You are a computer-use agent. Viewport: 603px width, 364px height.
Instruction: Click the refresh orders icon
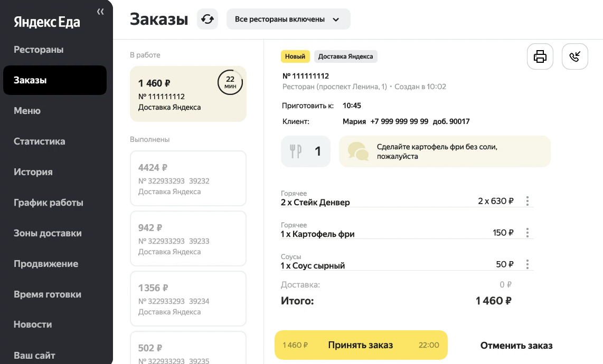click(208, 20)
